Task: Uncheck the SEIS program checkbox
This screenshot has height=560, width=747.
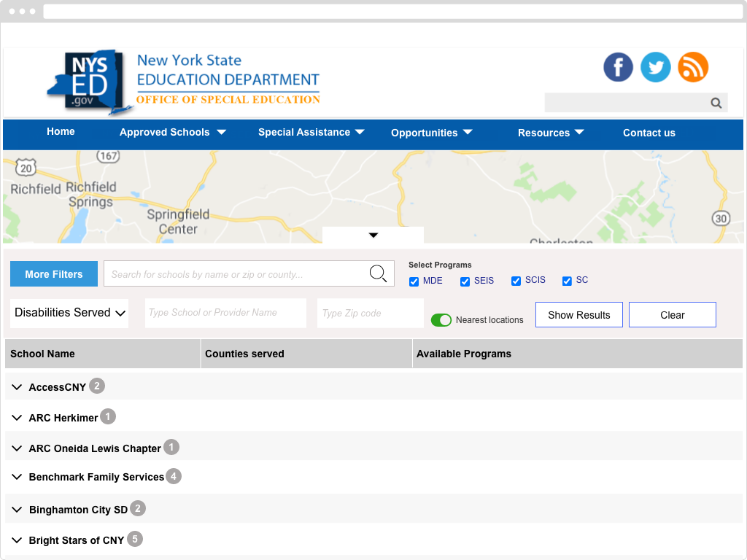Action: click(x=465, y=281)
